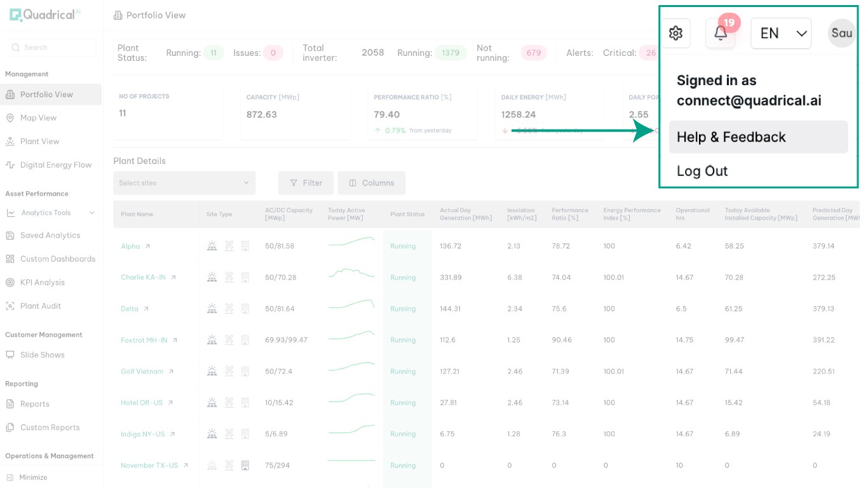Click the Not running 679 badge

(x=534, y=53)
